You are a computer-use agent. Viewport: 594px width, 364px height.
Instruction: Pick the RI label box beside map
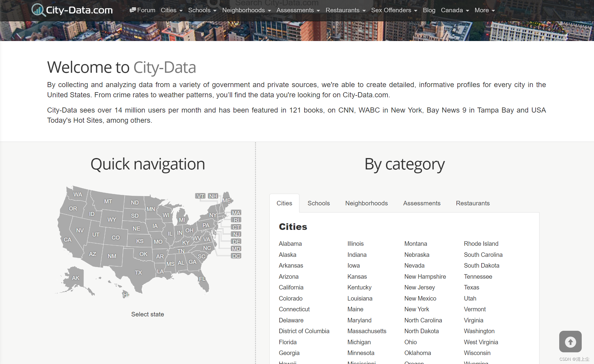click(236, 220)
